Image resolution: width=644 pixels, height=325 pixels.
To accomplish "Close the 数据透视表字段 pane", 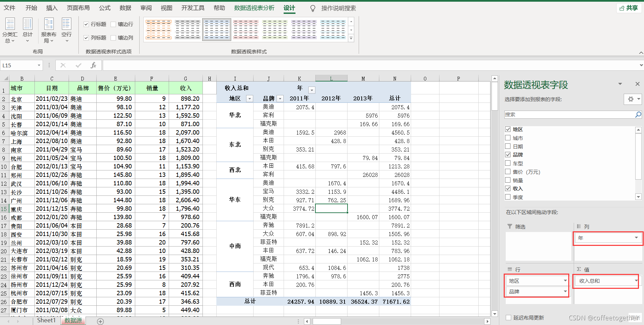I will pos(637,84).
